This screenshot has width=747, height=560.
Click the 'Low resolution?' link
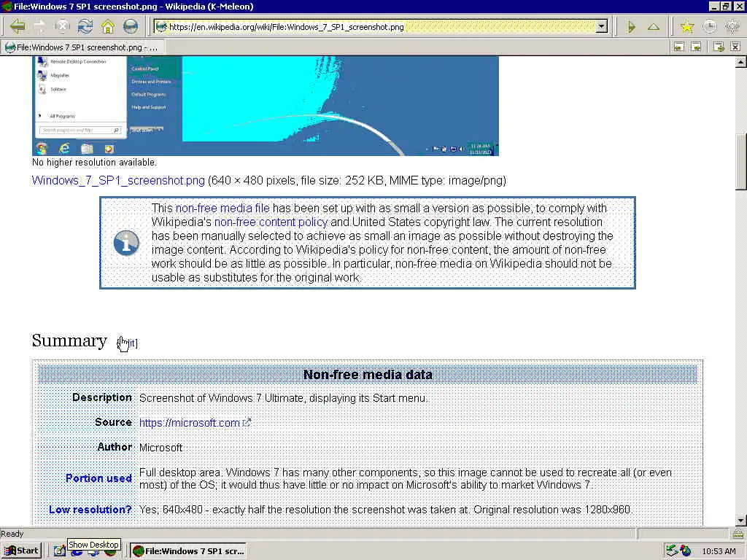tap(90, 510)
